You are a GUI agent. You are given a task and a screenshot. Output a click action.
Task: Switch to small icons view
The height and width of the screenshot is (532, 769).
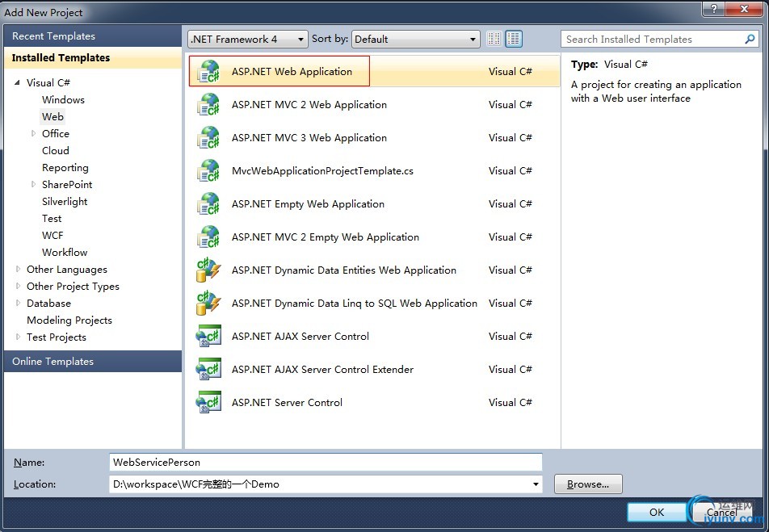494,39
